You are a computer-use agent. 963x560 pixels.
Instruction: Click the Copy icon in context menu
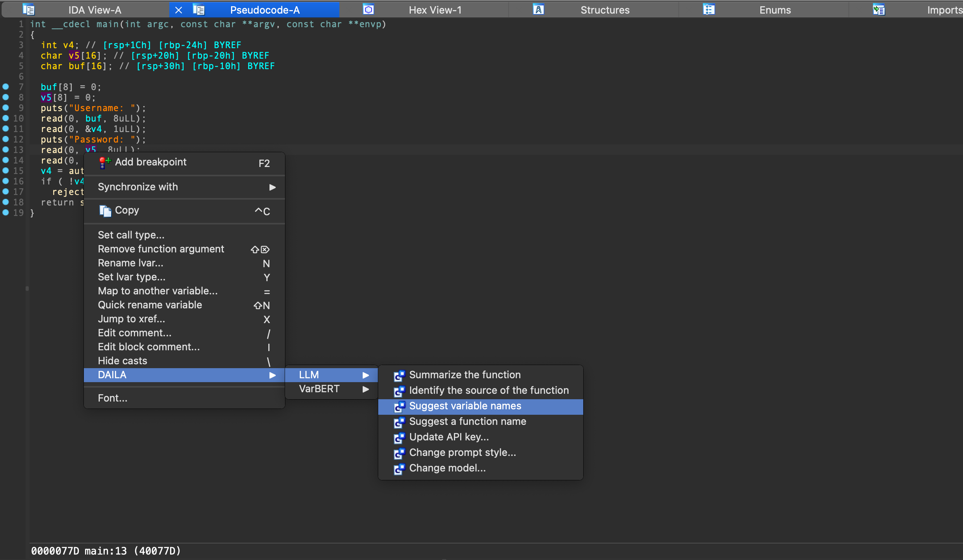105,210
